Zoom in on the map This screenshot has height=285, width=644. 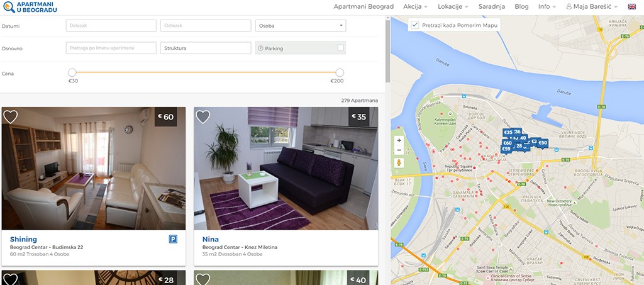pyautogui.click(x=398, y=140)
